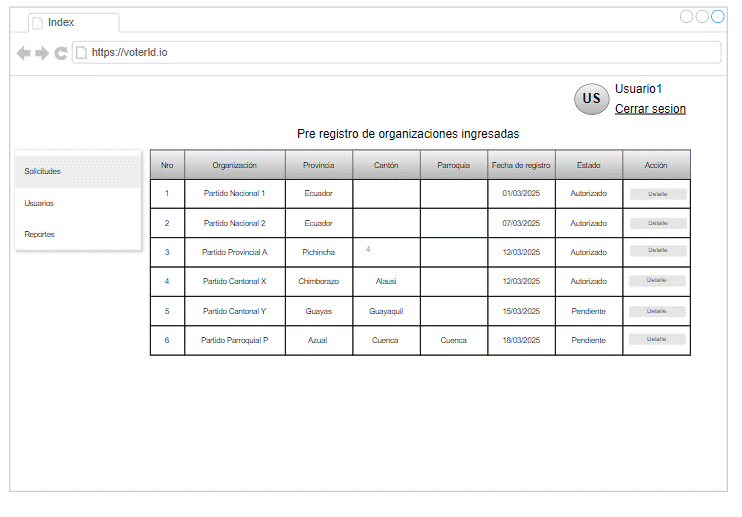Screen dimensions: 742x517
Task: Click Detalle button for Partido Nacional 2
Action: [658, 223]
